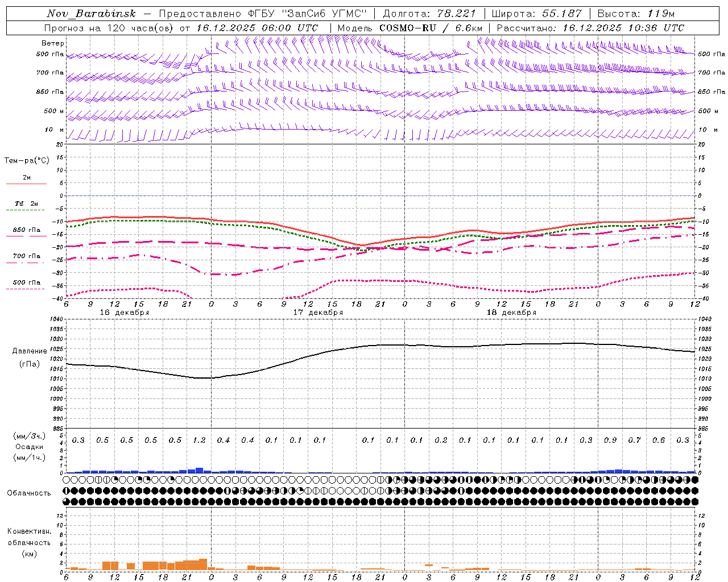Click the '16 декабря' date label
This screenshot has width=728, height=582.
125,313
